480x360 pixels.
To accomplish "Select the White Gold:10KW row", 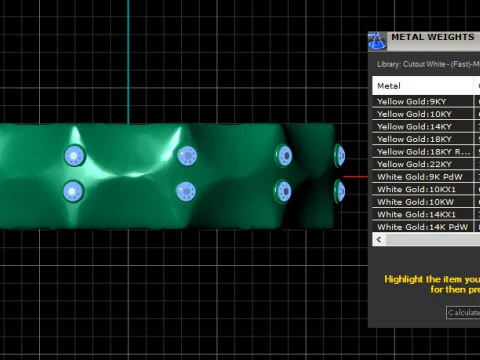I will pyautogui.click(x=426, y=202).
